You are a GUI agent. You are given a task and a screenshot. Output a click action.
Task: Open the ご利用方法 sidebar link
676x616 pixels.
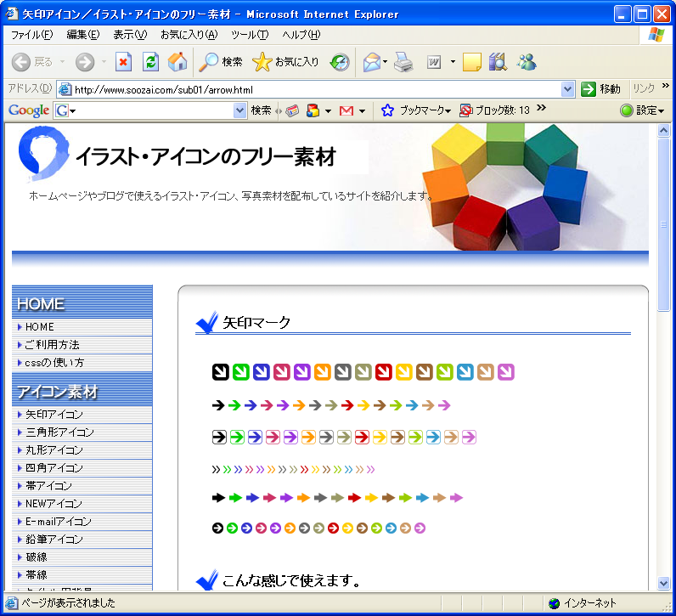pos(52,345)
